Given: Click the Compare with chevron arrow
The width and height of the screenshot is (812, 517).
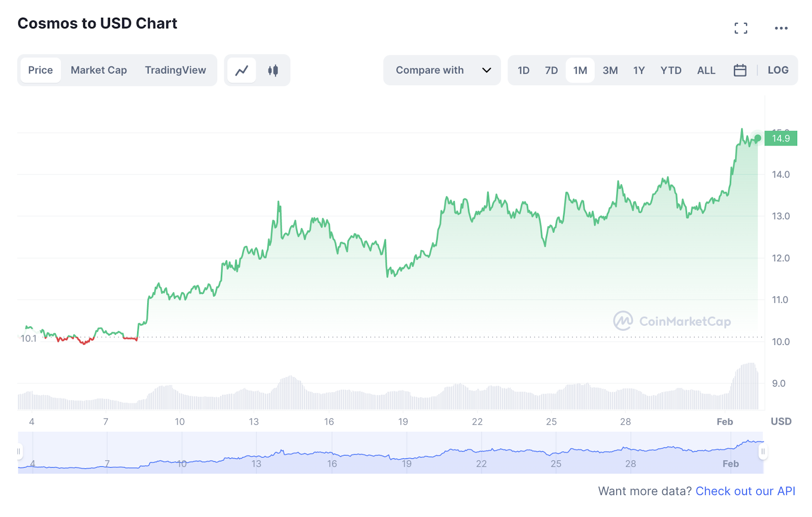Looking at the screenshot, I should pyautogui.click(x=486, y=70).
